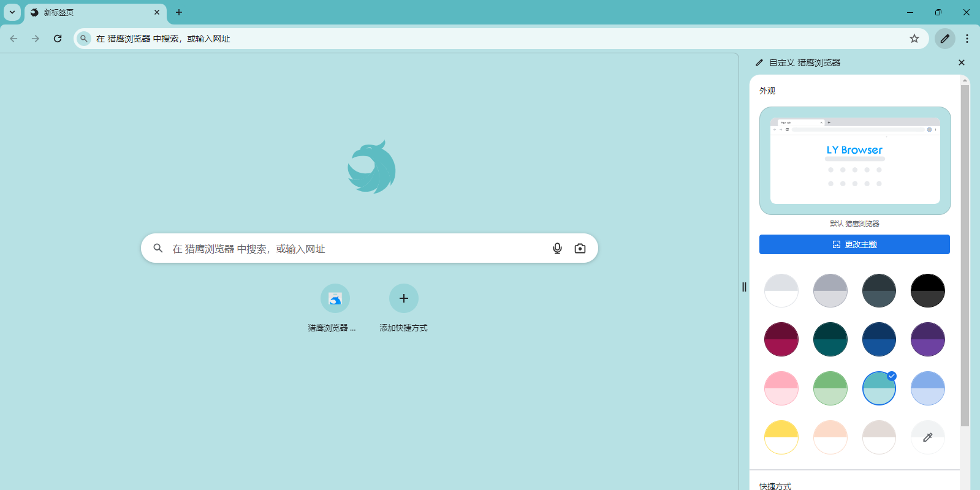Click the side panel resize handle

pyautogui.click(x=744, y=287)
